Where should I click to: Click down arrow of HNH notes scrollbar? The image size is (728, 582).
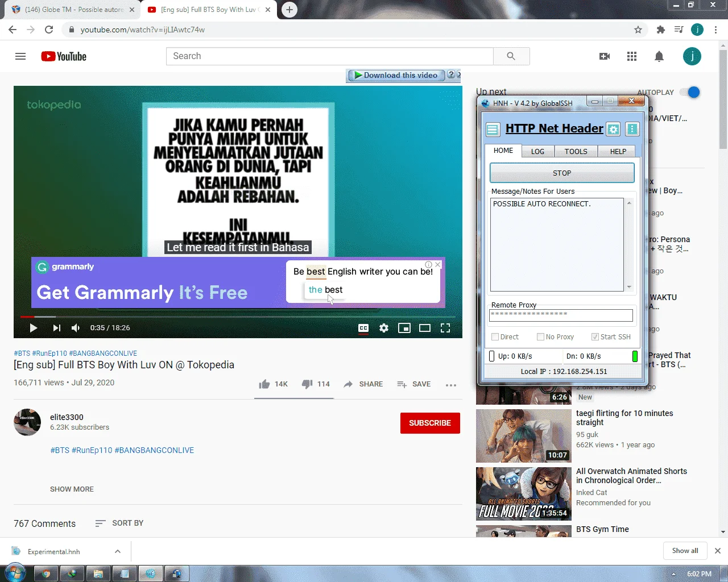click(629, 287)
